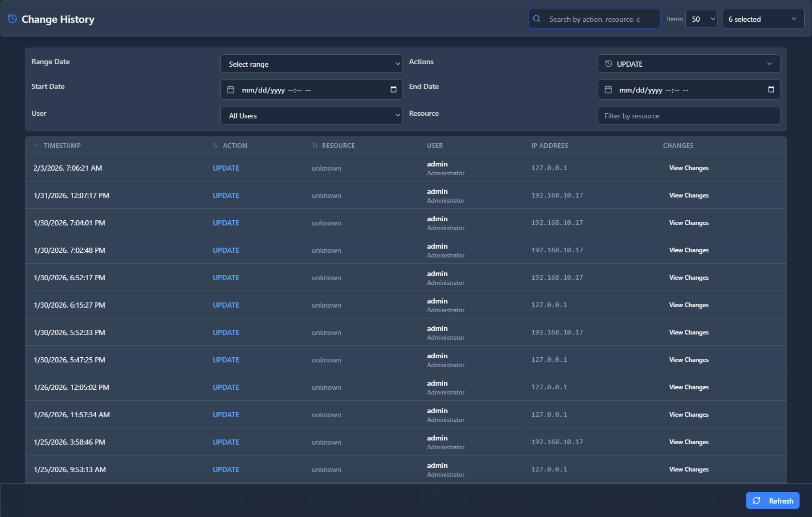Open the Start Date calendar picker icon
Viewport: 812px width, 517px height.
pyautogui.click(x=393, y=89)
